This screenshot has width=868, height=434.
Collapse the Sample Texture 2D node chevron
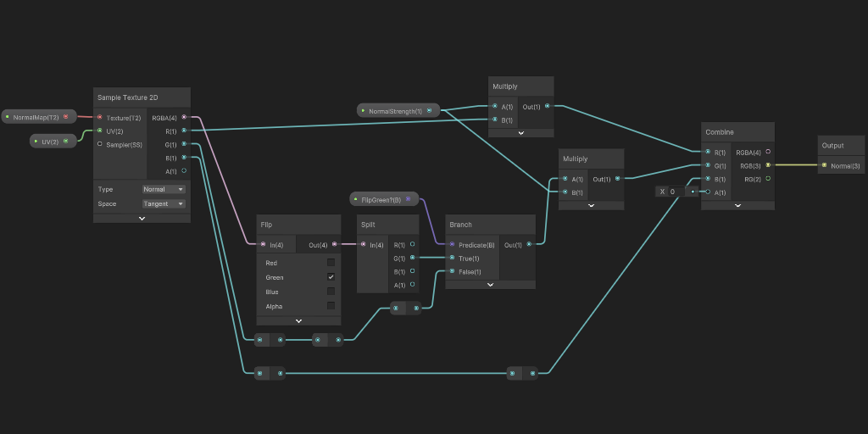coord(142,218)
